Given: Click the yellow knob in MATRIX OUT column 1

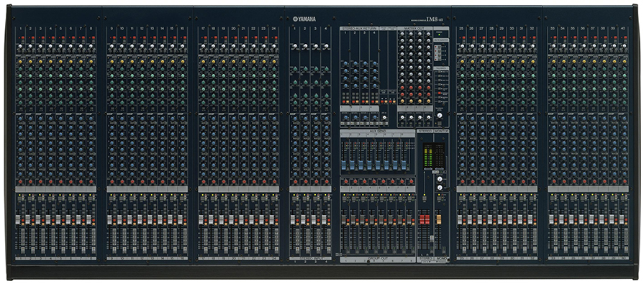Looking at the screenshot, I should tap(402, 100).
